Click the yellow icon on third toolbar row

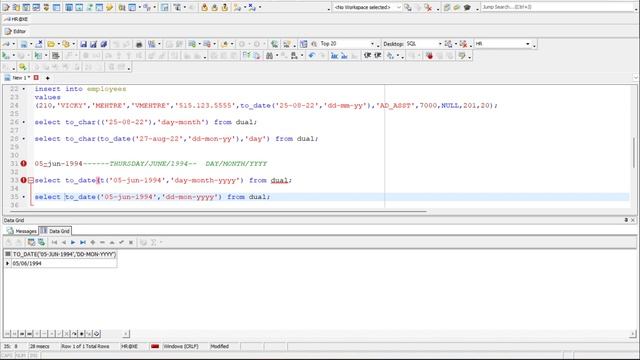click(x=22, y=67)
